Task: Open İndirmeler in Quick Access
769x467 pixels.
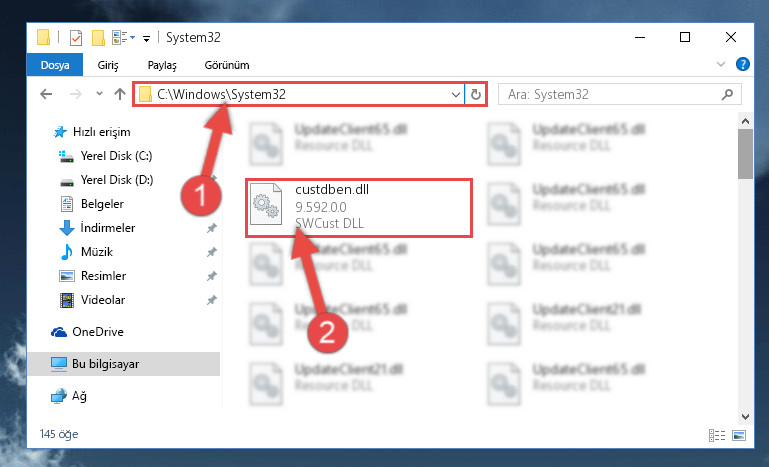Action: (107, 228)
